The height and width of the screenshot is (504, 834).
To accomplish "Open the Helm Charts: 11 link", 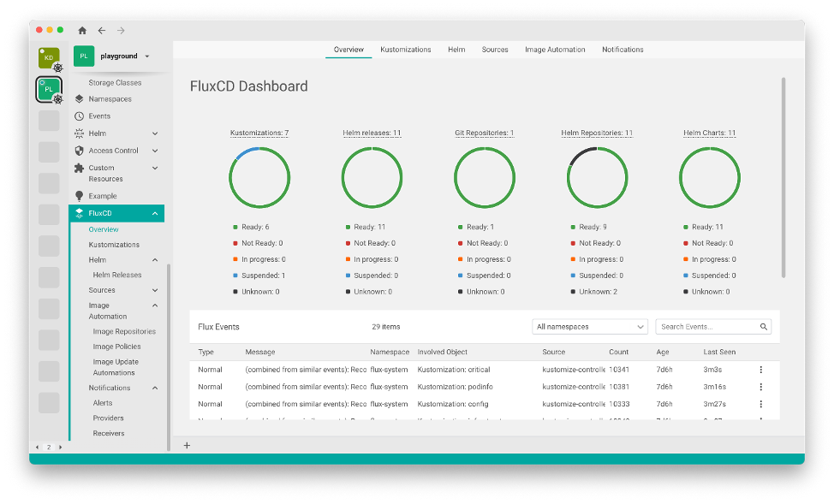I will pos(710,133).
